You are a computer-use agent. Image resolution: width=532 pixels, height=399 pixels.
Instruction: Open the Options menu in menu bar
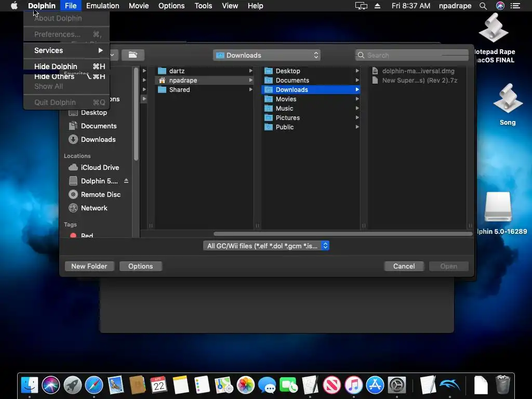[x=171, y=6]
